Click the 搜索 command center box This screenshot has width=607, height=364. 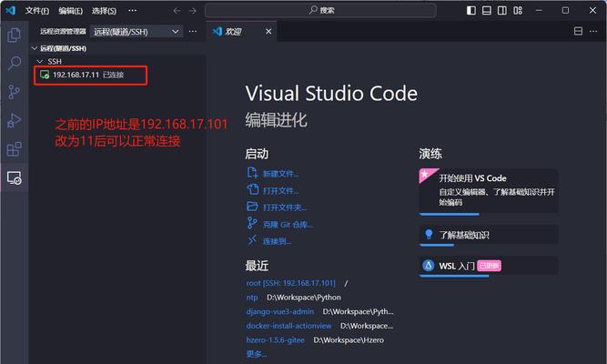[x=320, y=10]
